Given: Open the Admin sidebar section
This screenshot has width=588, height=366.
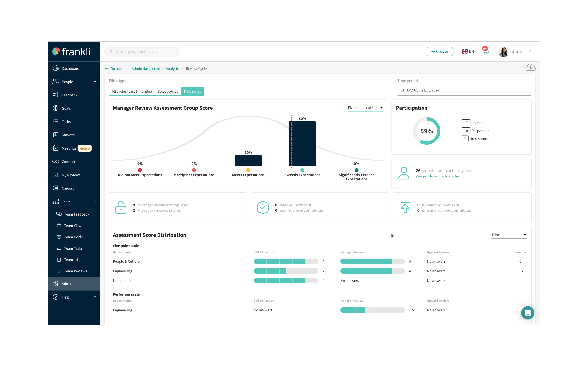Looking at the screenshot, I should point(67,283).
